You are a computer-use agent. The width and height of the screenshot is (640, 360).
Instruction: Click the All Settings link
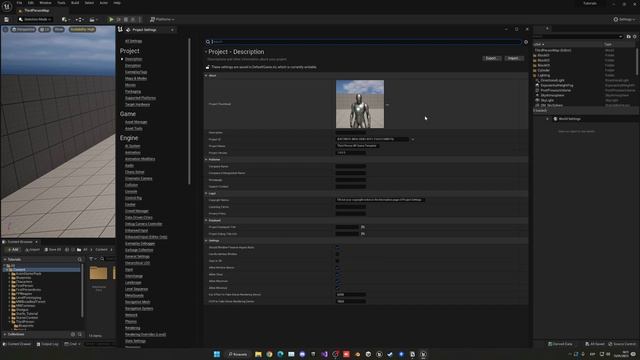tap(133, 41)
